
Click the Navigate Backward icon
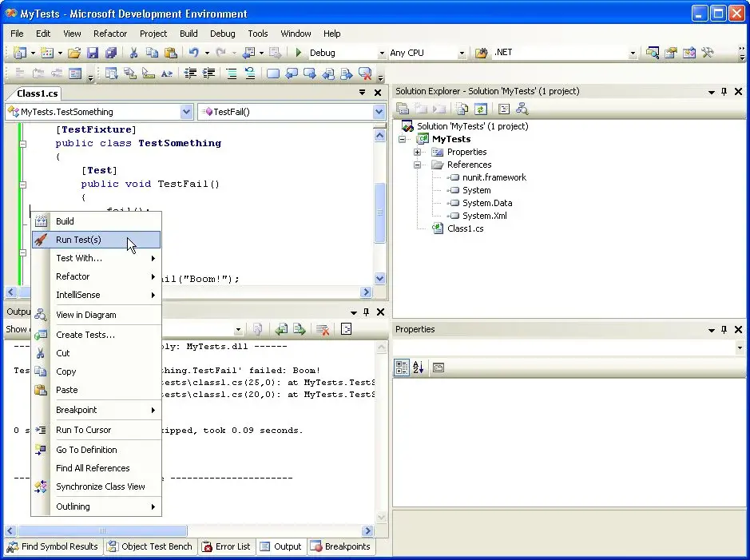(248, 53)
